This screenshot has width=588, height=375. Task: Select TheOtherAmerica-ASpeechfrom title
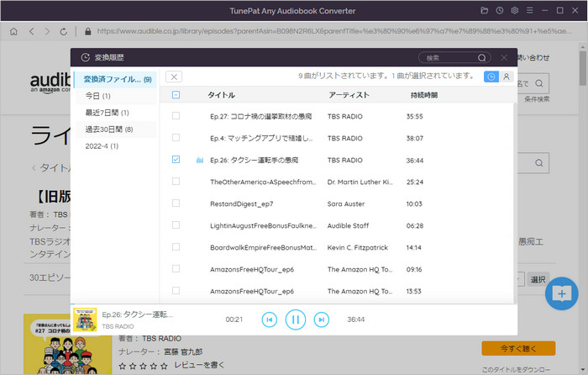(x=263, y=182)
